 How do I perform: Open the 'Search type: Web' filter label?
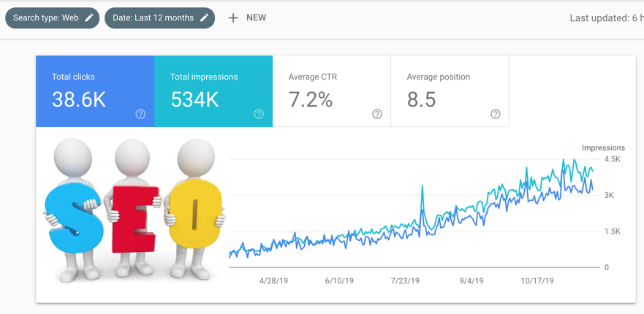(45, 18)
